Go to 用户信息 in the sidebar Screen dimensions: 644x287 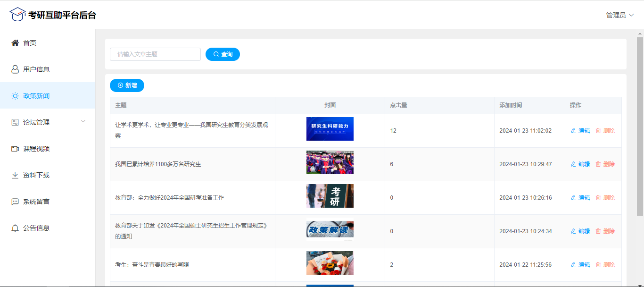pos(36,69)
